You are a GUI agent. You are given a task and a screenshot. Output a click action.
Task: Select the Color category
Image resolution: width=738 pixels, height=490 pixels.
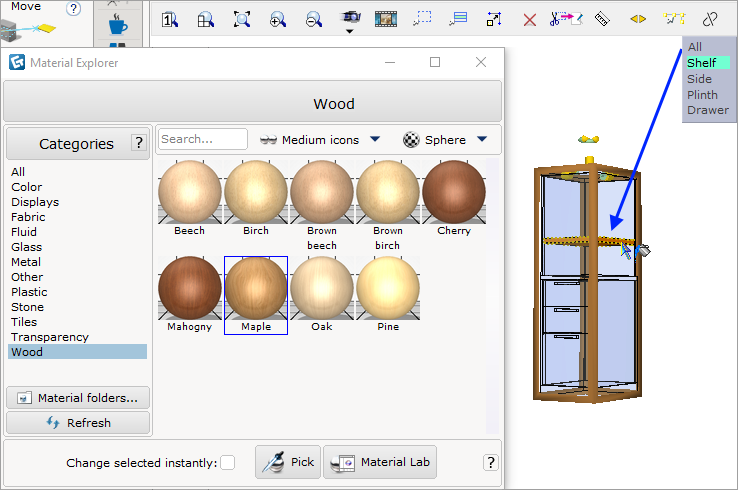point(26,187)
